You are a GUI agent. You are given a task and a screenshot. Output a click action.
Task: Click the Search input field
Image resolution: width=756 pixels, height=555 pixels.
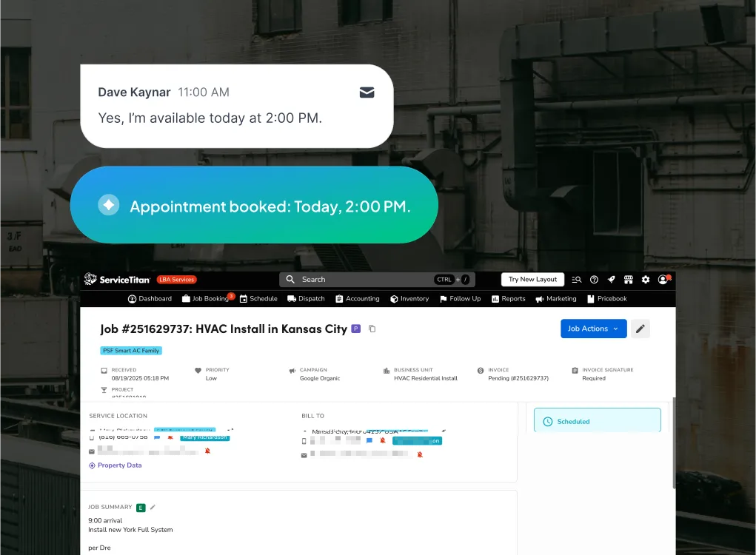(377, 280)
